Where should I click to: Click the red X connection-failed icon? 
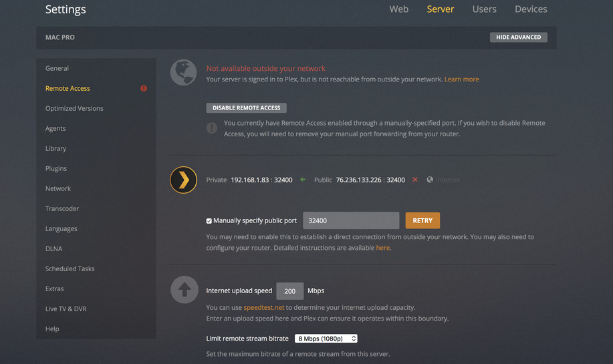[414, 180]
